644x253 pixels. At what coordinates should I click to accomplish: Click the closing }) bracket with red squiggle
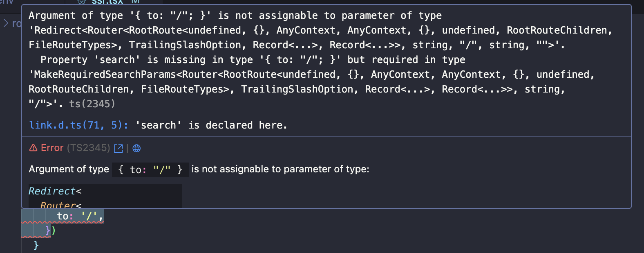click(50, 230)
